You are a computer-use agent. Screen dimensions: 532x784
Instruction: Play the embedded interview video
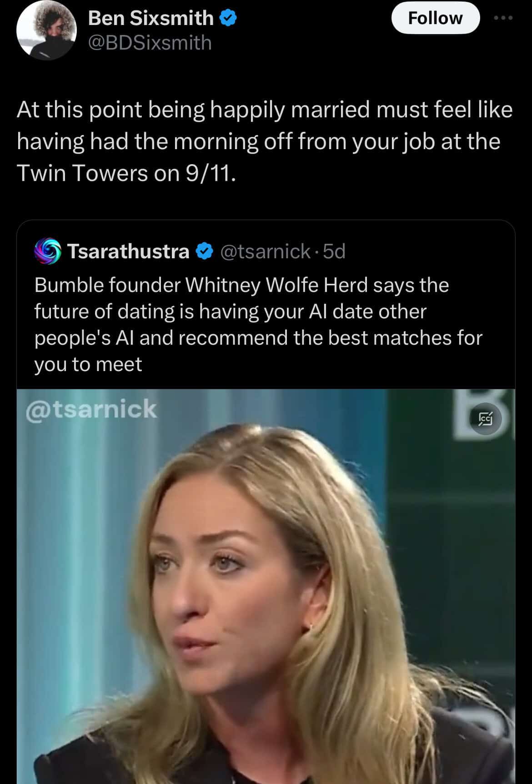click(x=266, y=587)
